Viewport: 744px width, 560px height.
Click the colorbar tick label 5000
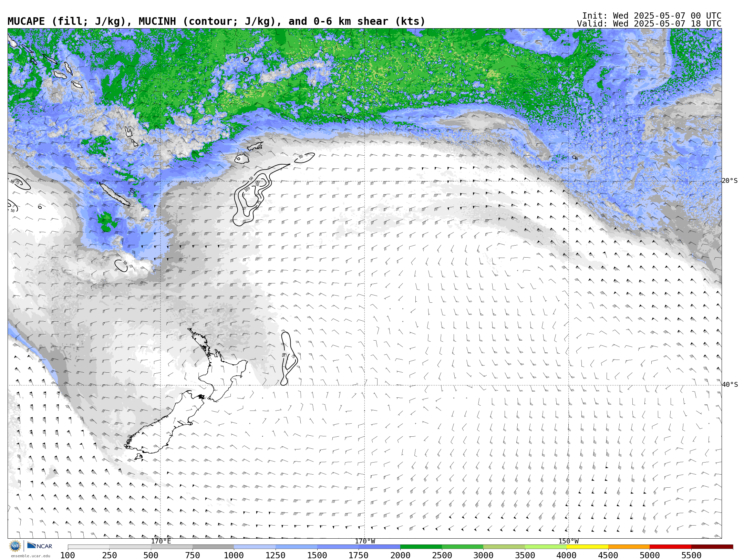(650, 556)
